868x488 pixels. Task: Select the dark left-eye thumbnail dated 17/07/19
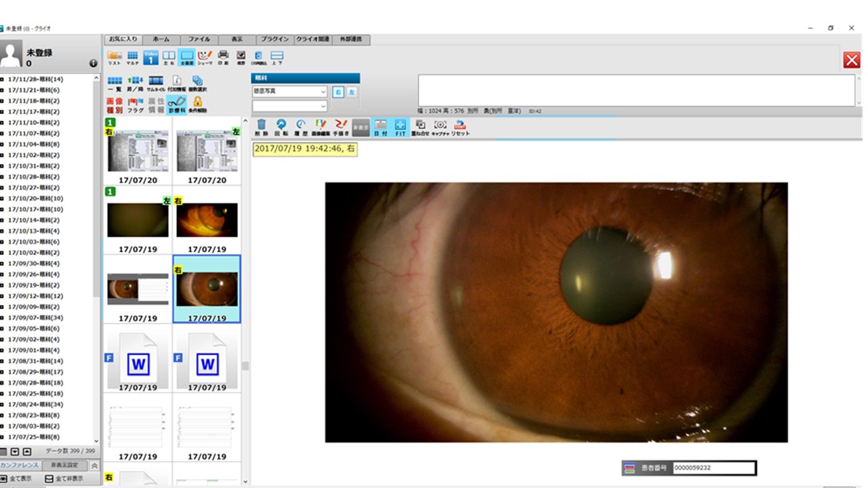(138, 220)
